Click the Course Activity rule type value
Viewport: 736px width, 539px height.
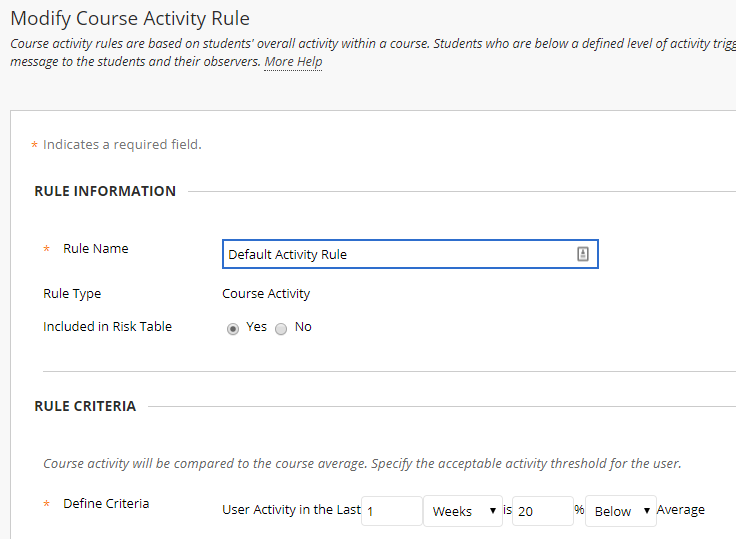pos(266,294)
